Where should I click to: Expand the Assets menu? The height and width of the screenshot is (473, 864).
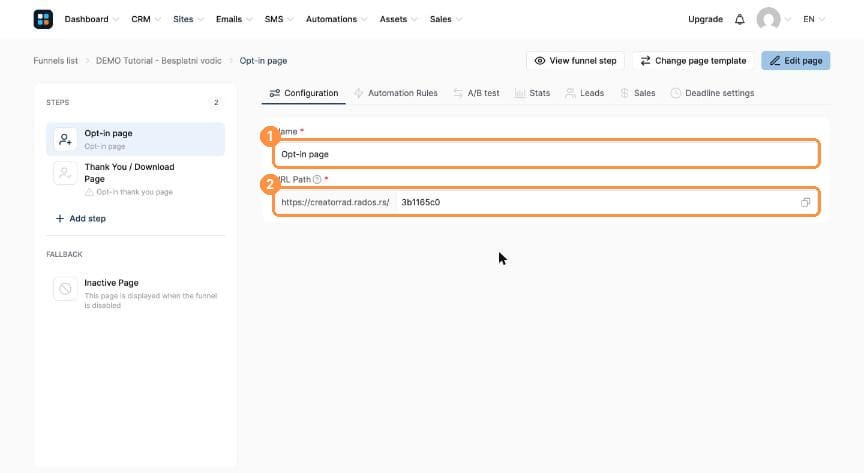click(398, 19)
